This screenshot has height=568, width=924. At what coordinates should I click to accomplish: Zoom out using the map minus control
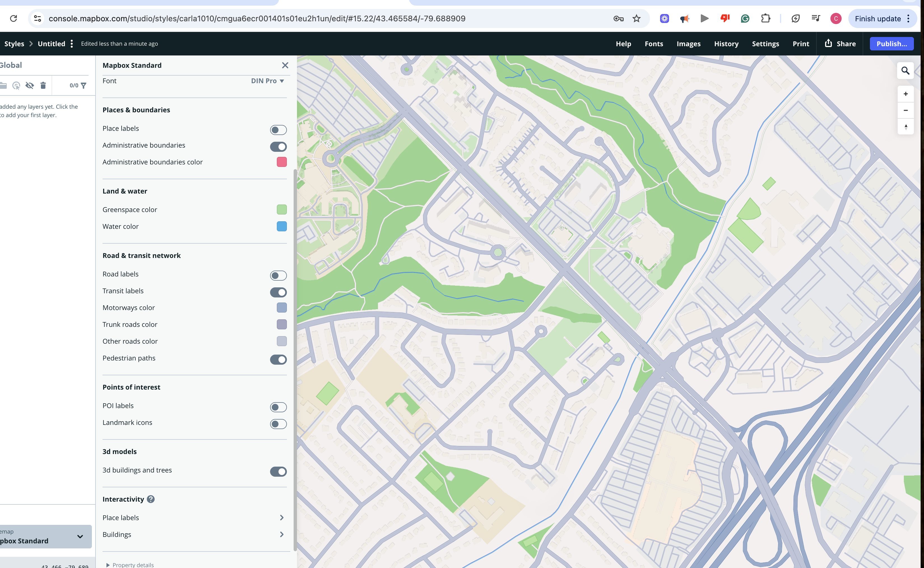[x=906, y=110]
